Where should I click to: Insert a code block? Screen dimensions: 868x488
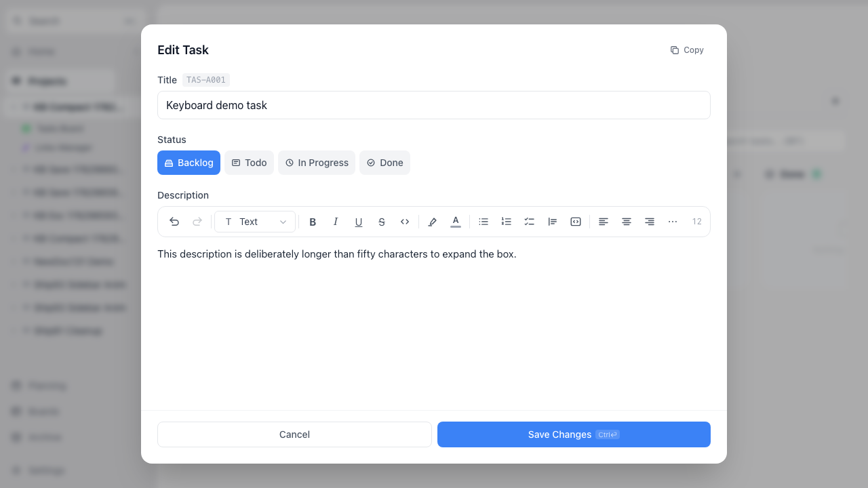pos(576,222)
